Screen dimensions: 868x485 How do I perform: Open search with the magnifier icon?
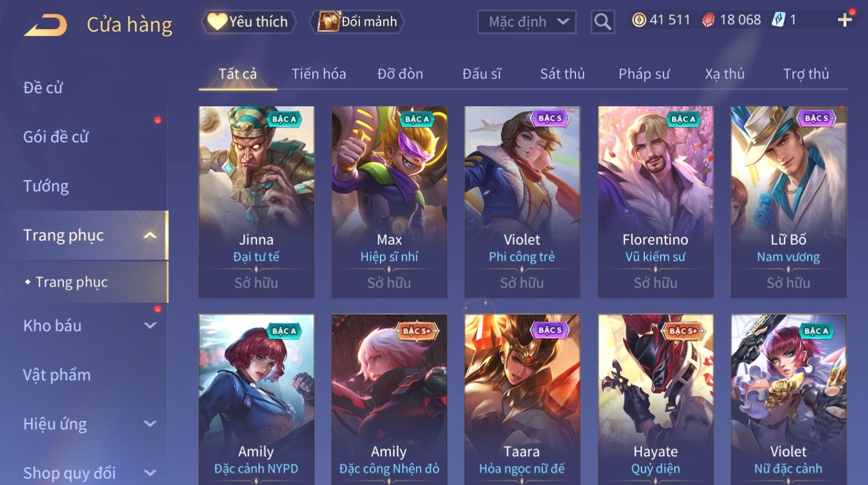[602, 22]
